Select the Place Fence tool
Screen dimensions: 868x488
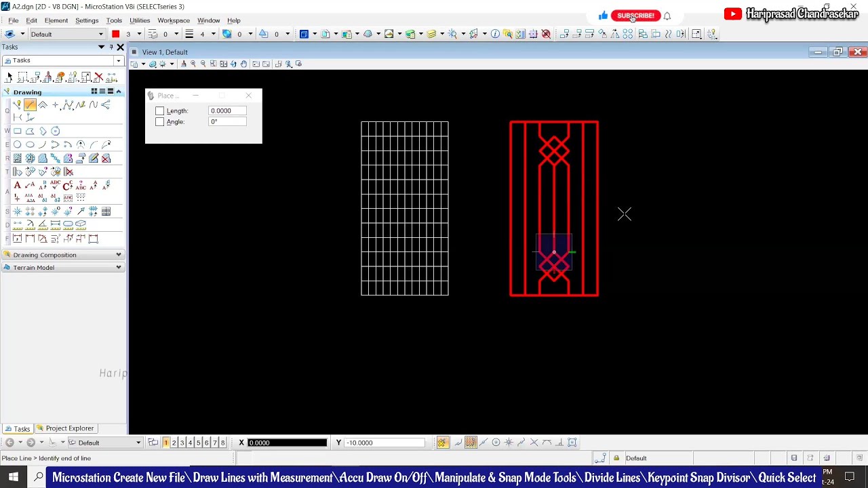[x=22, y=77]
